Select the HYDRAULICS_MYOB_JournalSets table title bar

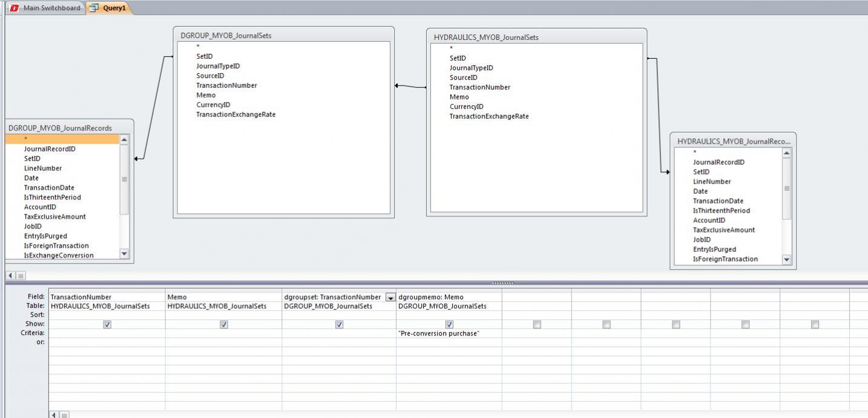537,37
